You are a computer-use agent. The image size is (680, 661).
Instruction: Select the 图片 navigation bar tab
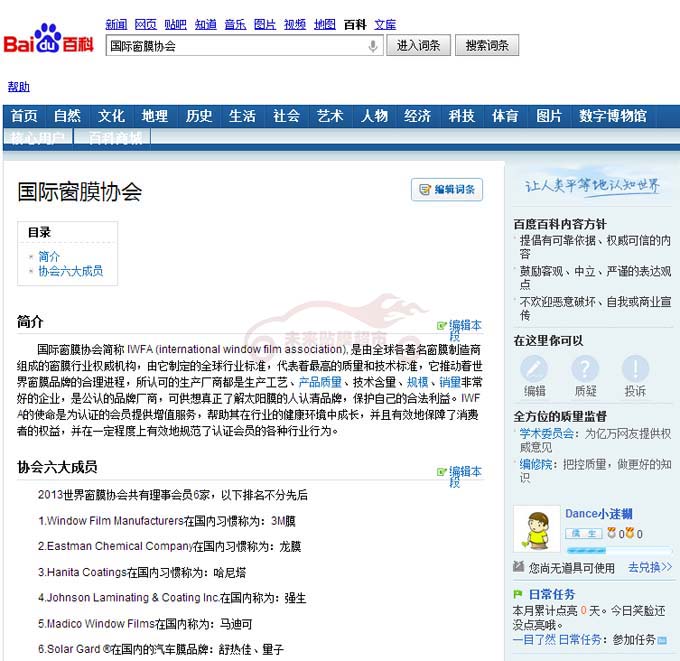click(549, 116)
